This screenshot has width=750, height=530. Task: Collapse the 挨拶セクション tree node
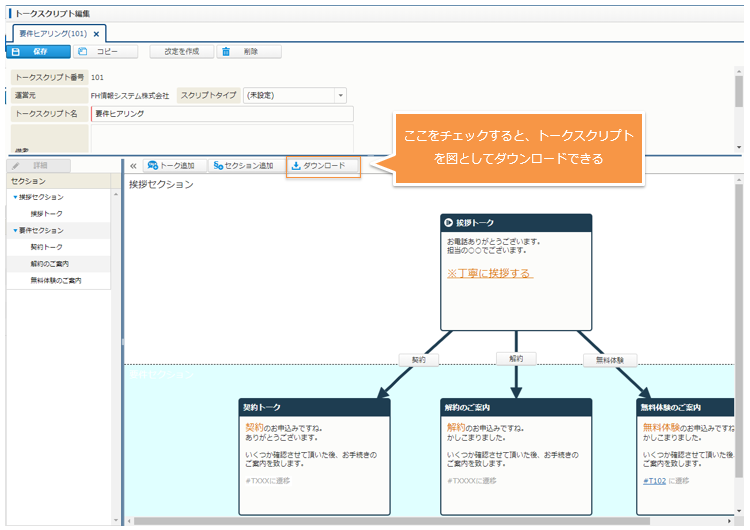(x=15, y=197)
